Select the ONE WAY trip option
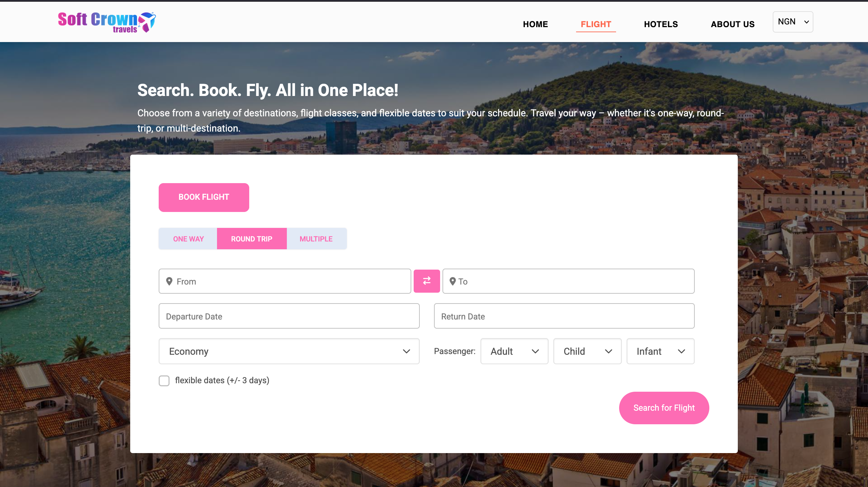Viewport: 868px width, 487px height. click(188, 239)
